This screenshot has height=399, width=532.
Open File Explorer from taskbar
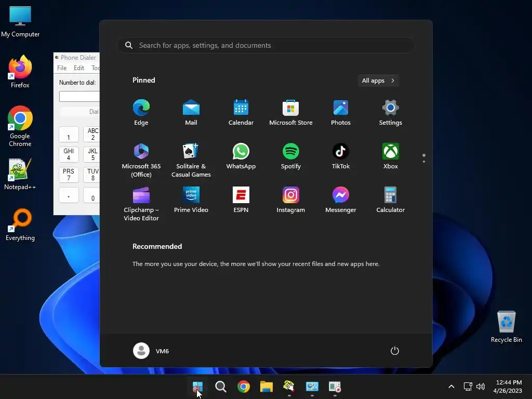pyautogui.click(x=267, y=387)
